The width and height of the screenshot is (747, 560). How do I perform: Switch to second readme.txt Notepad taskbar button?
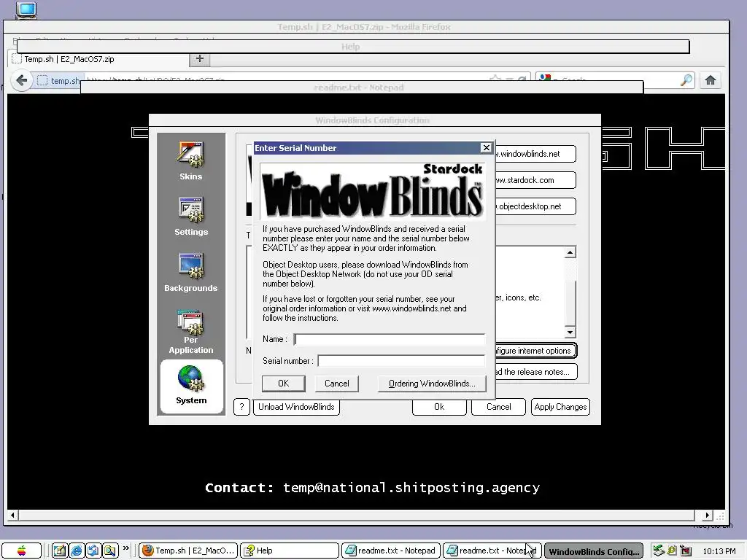coord(492,551)
